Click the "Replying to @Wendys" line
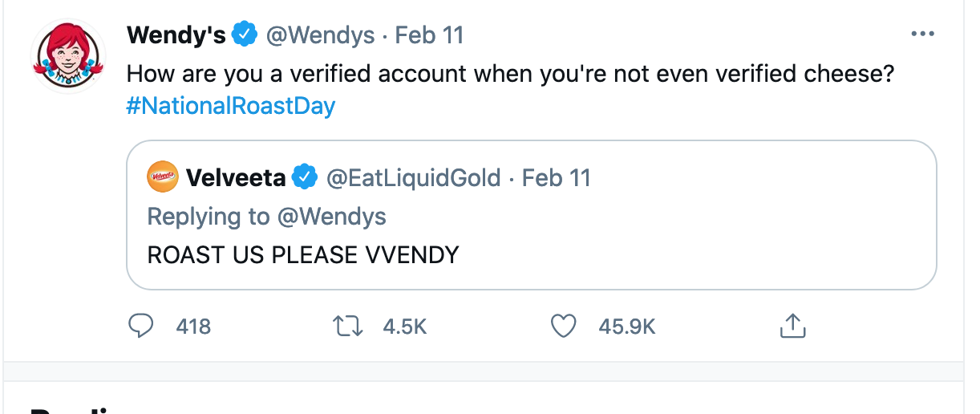The width and height of the screenshot is (980, 414). (x=267, y=216)
